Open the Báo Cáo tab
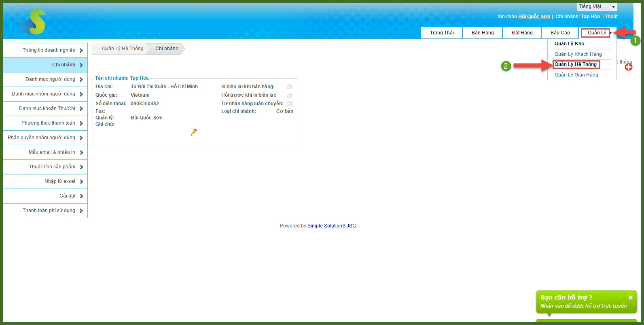This screenshot has width=644, height=325. coord(560,33)
